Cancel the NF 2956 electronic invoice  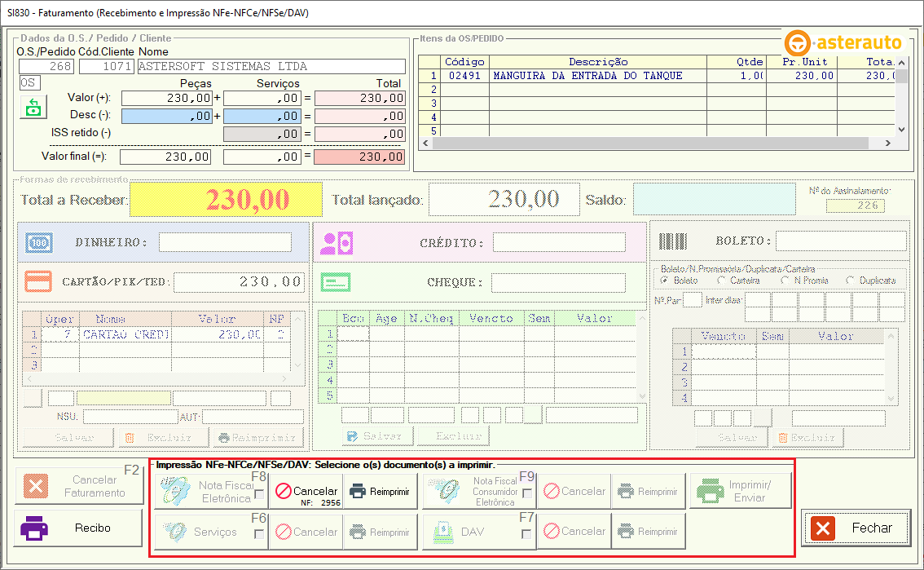click(x=306, y=491)
